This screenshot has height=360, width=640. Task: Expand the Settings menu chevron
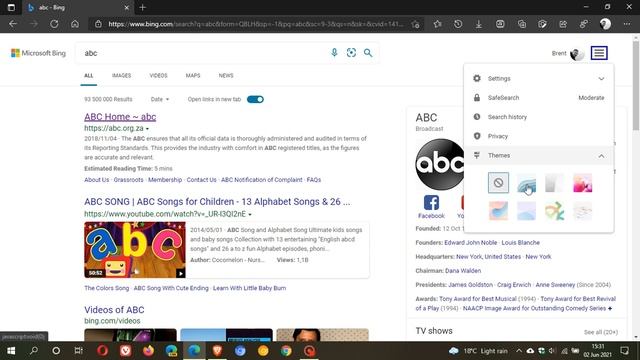point(601,78)
